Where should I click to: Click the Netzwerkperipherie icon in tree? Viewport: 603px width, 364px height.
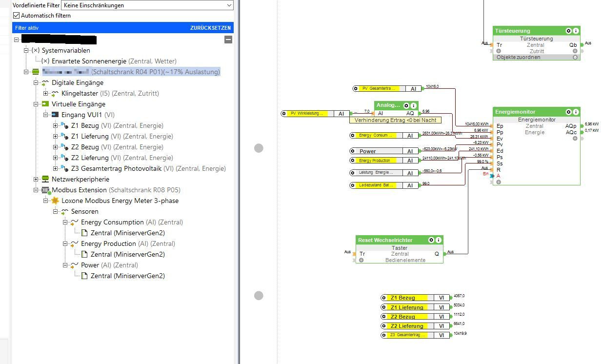pos(45,179)
